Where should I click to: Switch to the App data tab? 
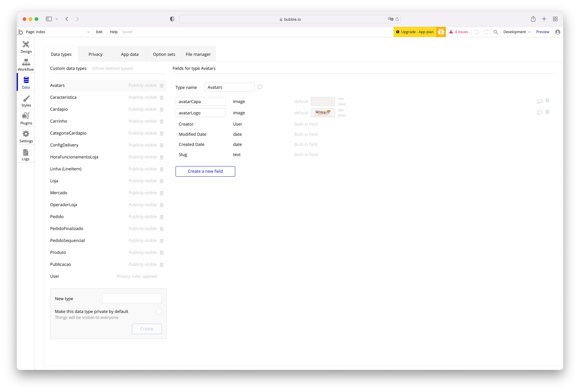[x=130, y=54]
